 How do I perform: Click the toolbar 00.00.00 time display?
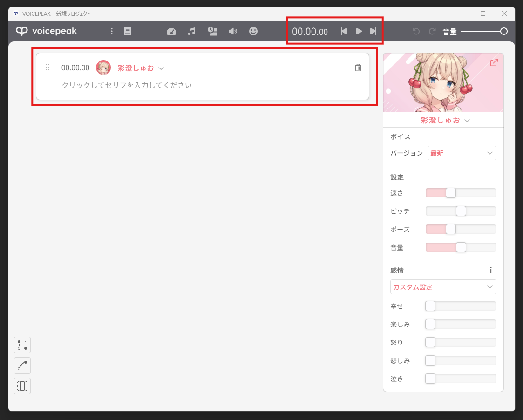[310, 32]
